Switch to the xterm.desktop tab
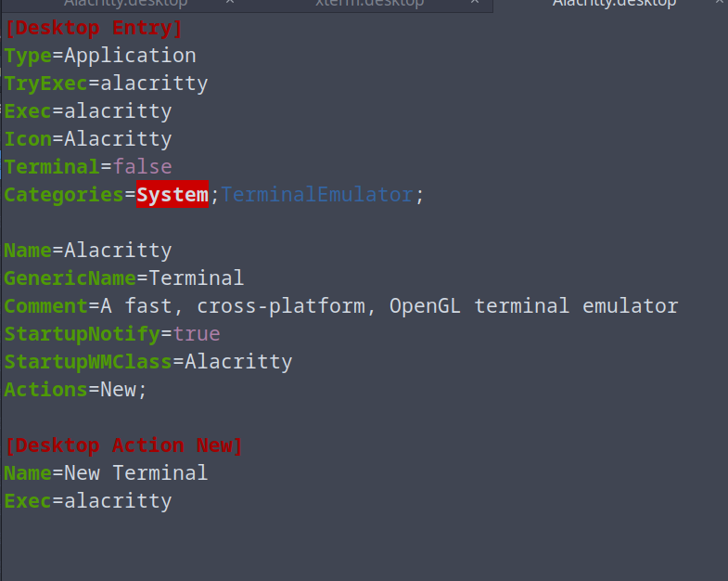 coord(369,3)
